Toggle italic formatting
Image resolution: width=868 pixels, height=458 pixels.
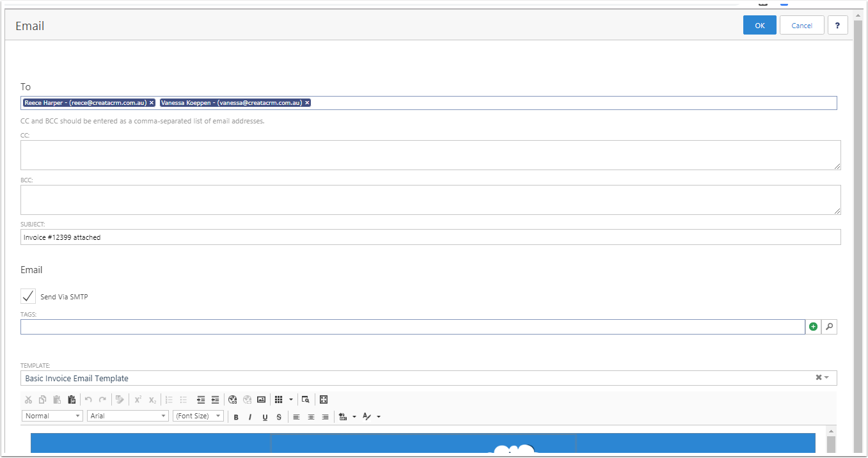(x=250, y=417)
